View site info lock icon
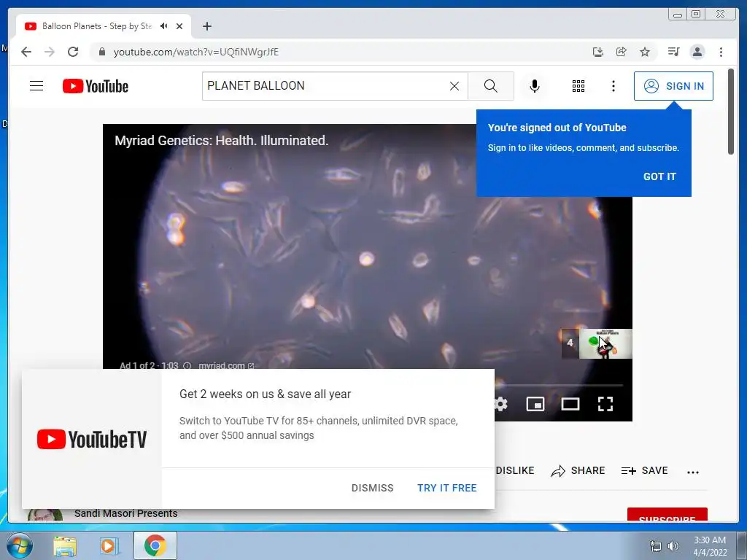 tap(101, 52)
